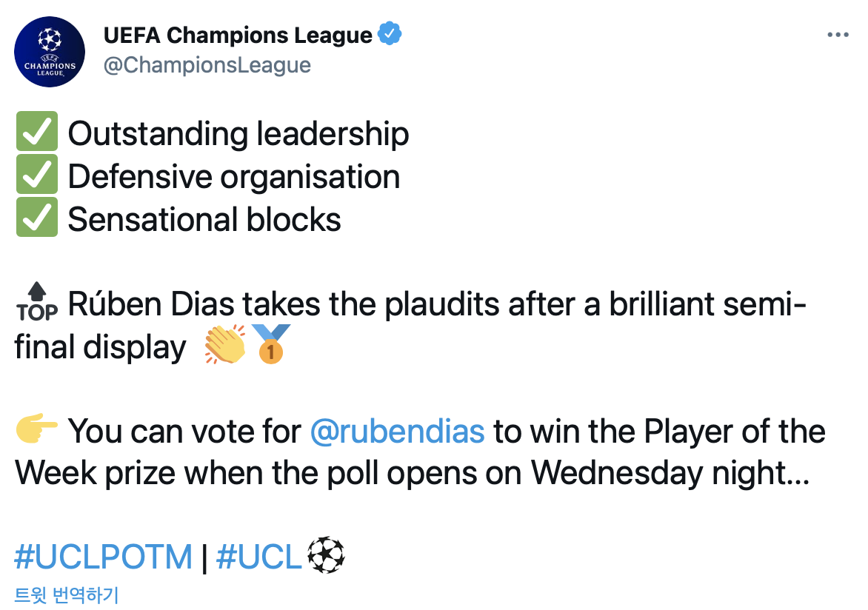The image size is (868, 610).
Task: Click the check mark beside Defensive organisation
Action: (36, 177)
